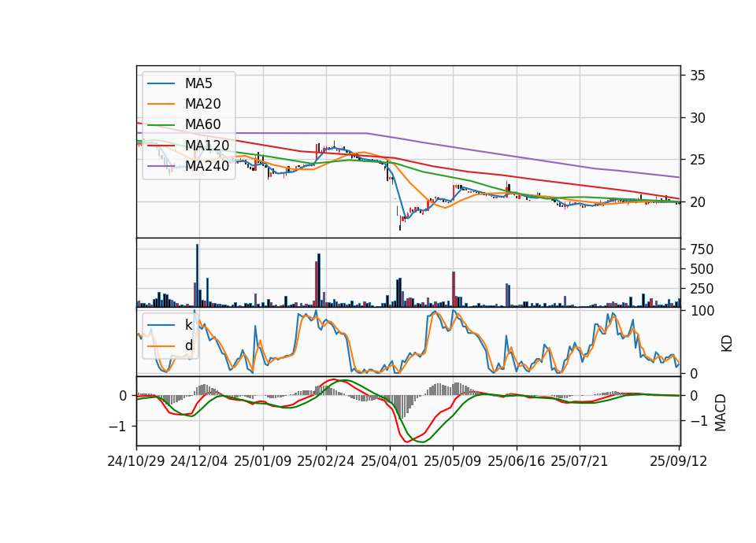Viewport: 756px width, 543px height.
Task: Click the MA240 legend label
Action: pos(207,166)
